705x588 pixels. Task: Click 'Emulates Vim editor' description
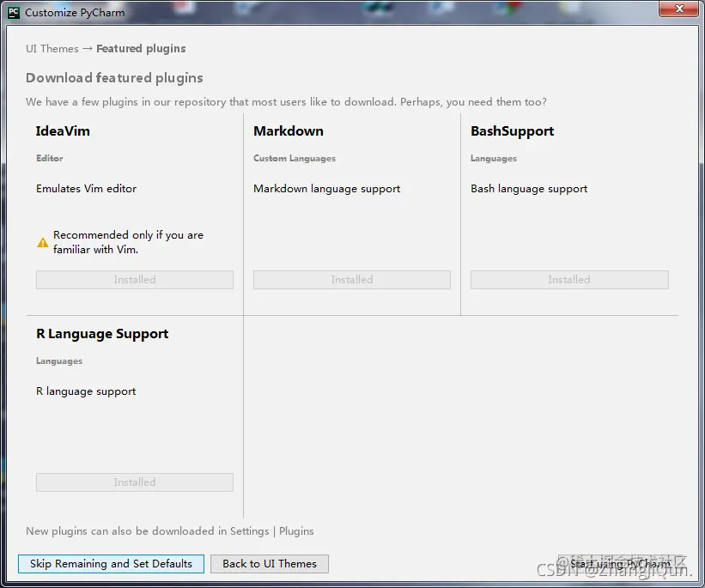tap(87, 188)
